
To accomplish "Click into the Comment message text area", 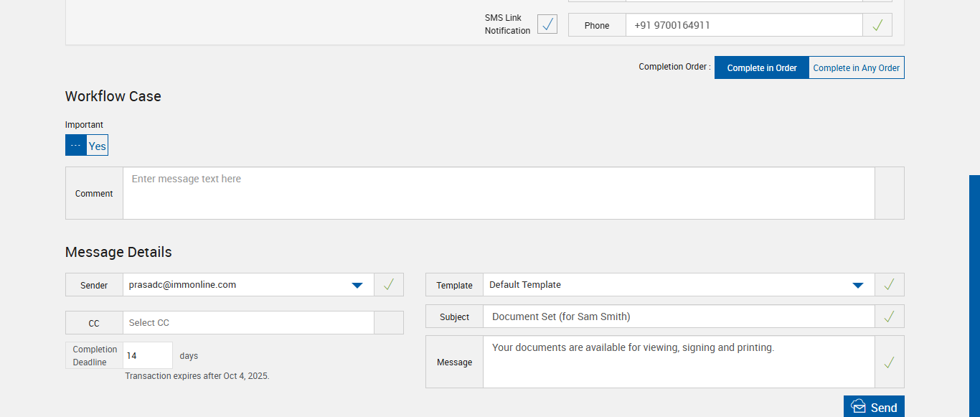I will tap(499, 193).
